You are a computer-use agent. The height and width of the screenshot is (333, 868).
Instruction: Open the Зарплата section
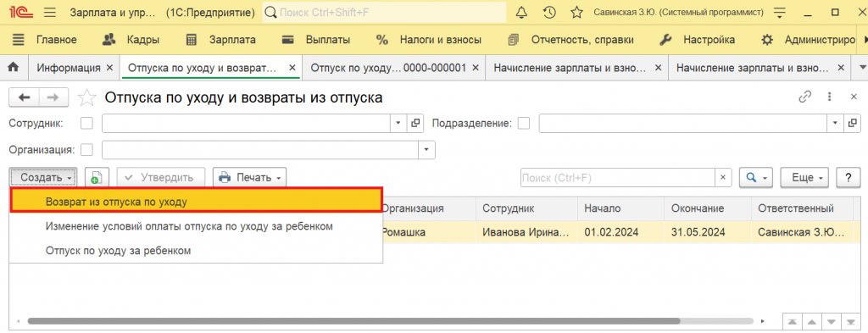point(221,40)
